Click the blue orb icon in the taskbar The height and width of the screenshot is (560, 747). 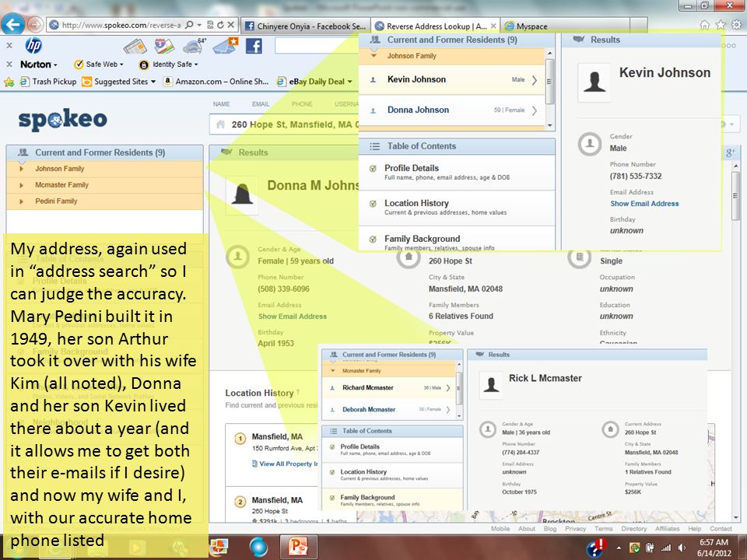(258, 547)
